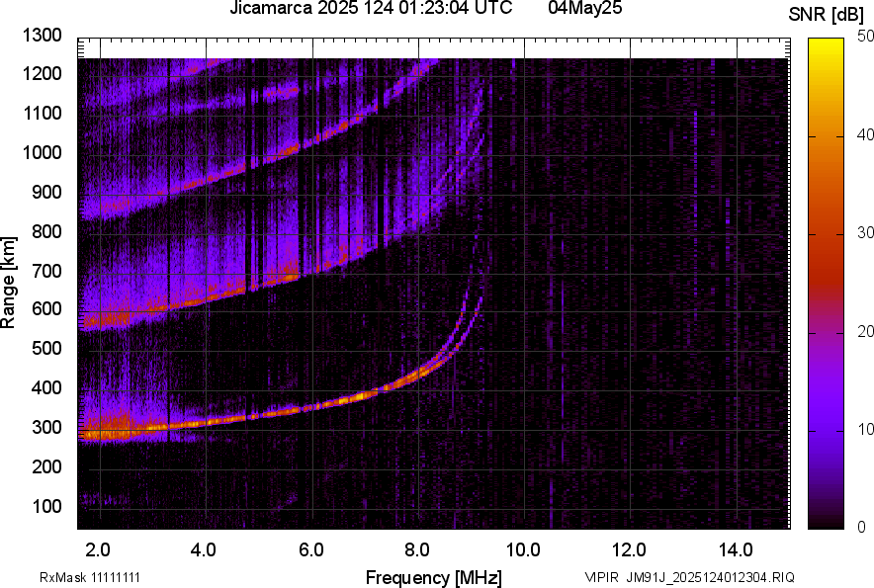This screenshot has height=588, width=874.
Task: Click the 1300 km range tick label
Action: (x=43, y=36)
